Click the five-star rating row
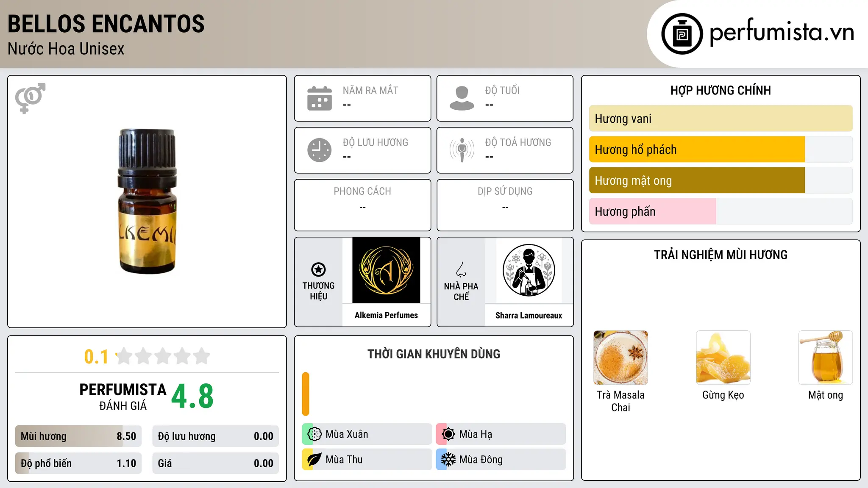The height and width of the screenshot is (488, 868). (x=163, y=356)
